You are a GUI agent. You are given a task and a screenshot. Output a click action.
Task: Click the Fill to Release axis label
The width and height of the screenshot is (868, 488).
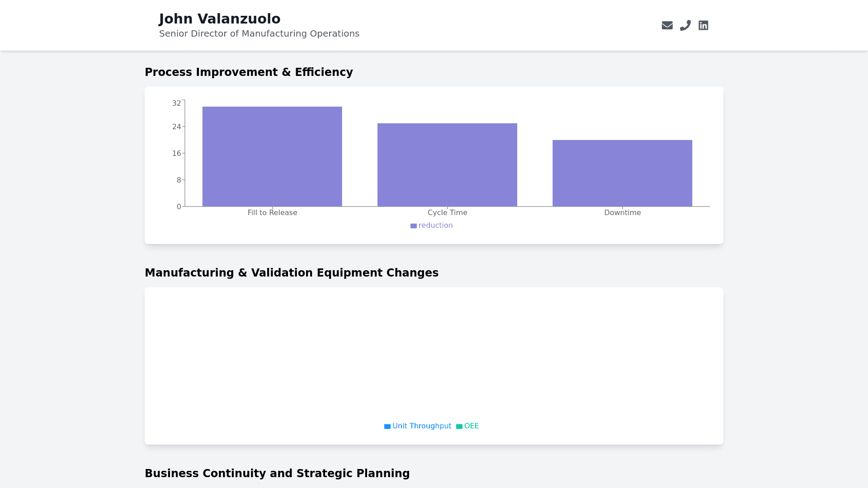point(272,213)
